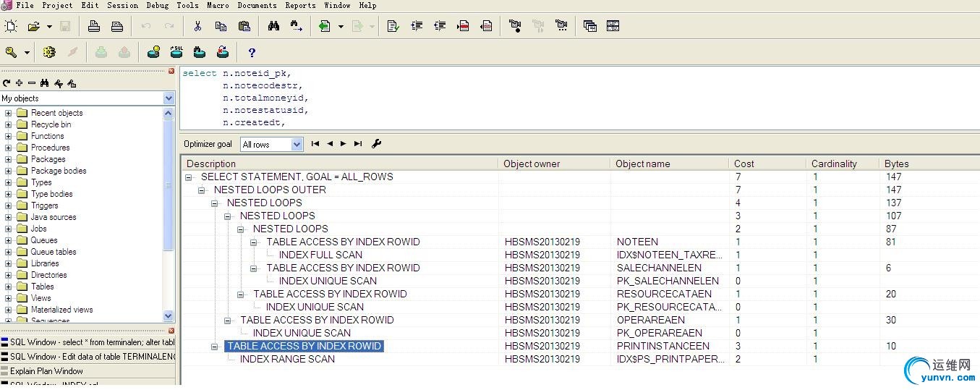980x390 pixels.
Task: Click Refresh in object browser toolbar
Action: (x=7, y=83)
